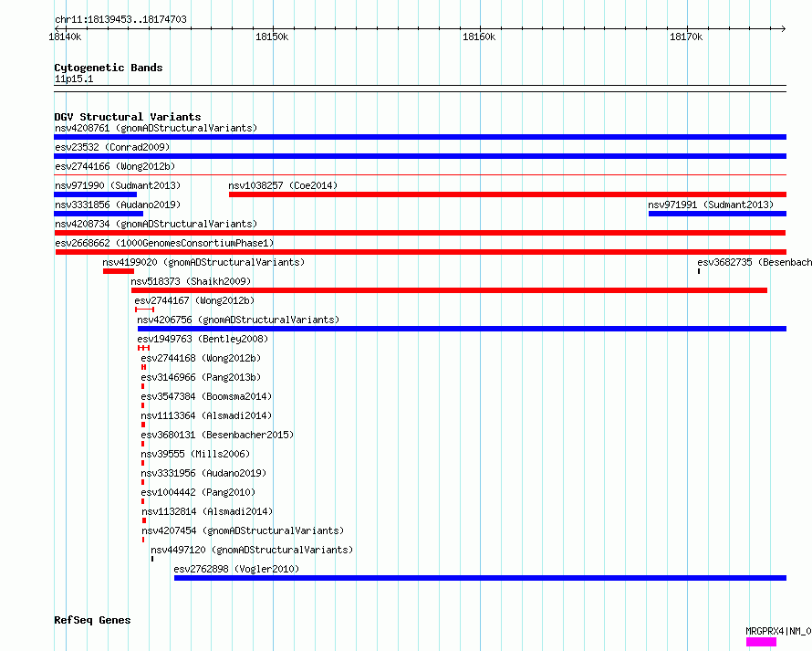The width and height of the screenshot is (812, 651).
Task: Select the esv3547384 (Boomsma2014) label
Action: click(x=206, y=396)
